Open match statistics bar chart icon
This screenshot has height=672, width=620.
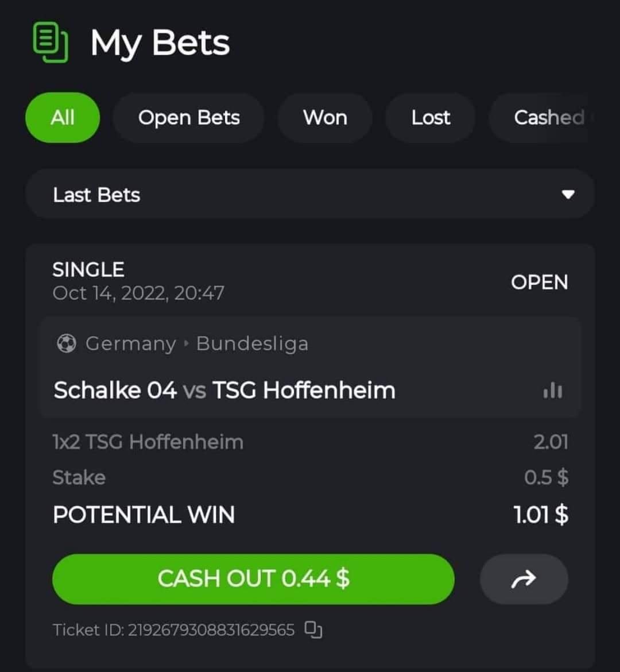click(x=553, y=391)
